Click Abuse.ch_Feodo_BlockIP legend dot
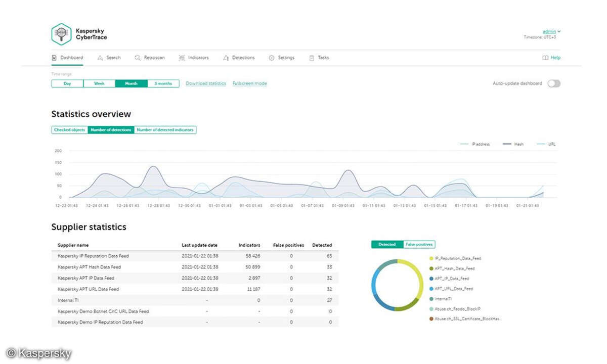Viewport: 607px width, 364px height. pos(431,309)
